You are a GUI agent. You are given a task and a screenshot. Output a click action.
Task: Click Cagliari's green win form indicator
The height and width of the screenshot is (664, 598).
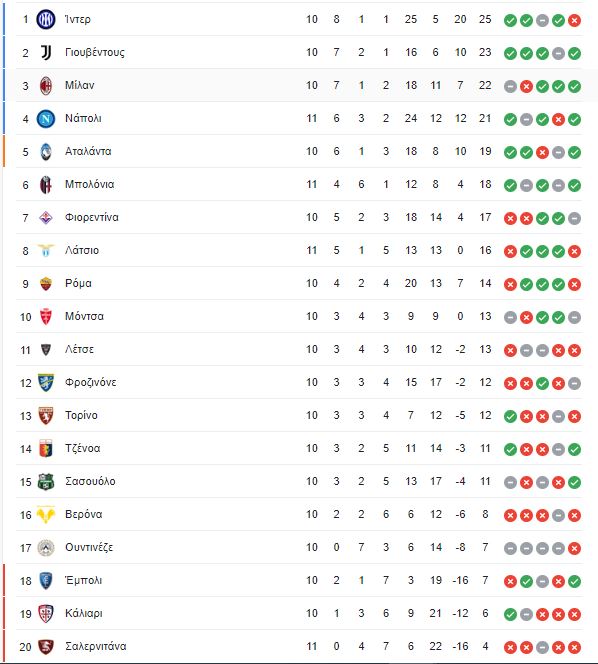[x=510, y=614]
